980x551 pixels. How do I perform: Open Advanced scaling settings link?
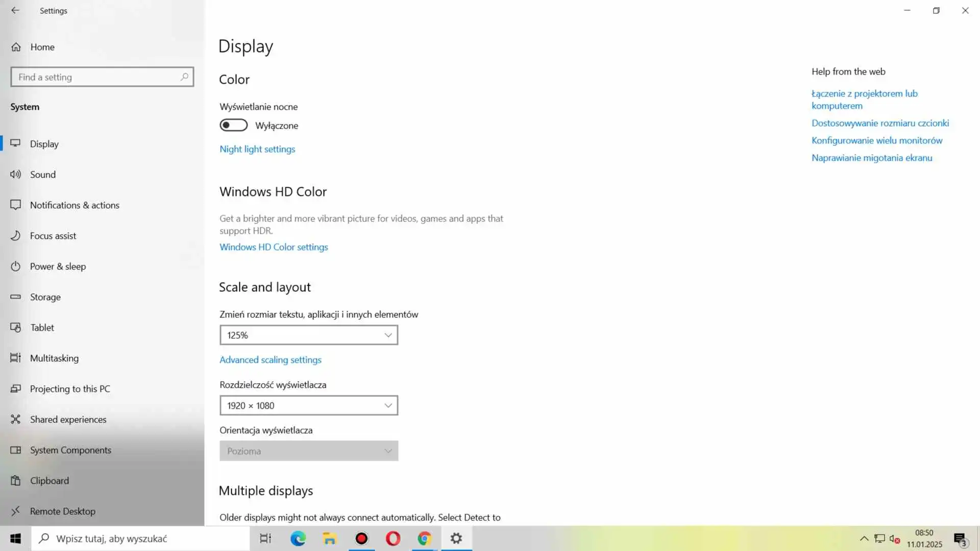(x=271, y=360)
